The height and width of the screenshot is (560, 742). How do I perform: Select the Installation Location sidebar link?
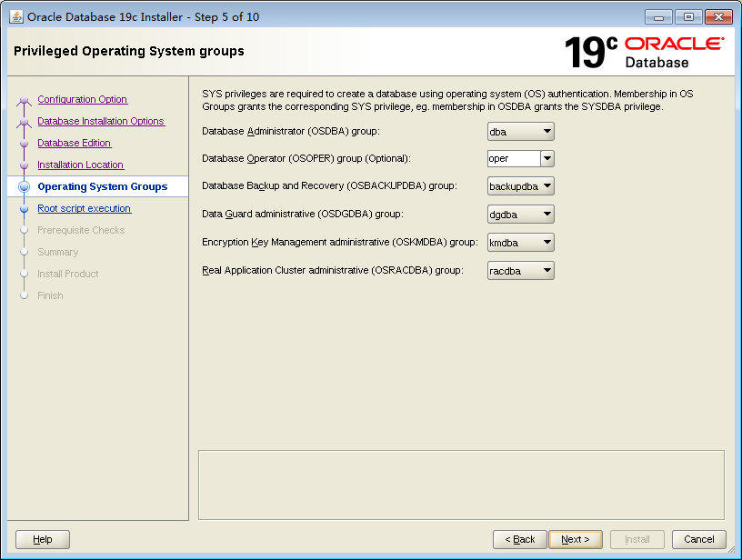click(x=80, y=165)
